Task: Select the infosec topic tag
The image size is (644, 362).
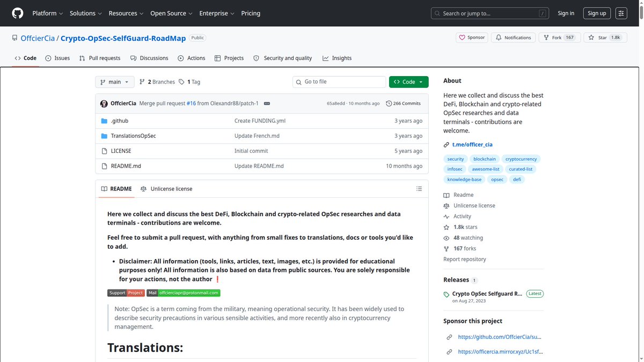Action: 455,169
